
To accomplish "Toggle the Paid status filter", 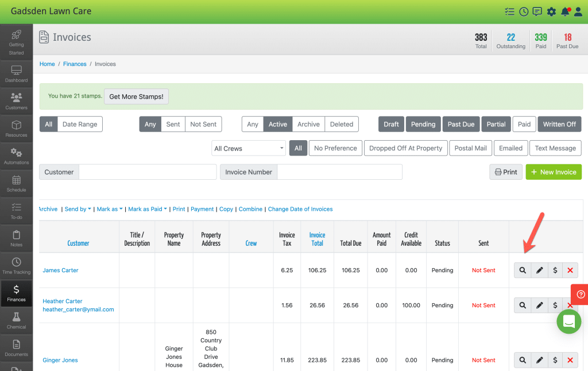I will tap(524, 124).
